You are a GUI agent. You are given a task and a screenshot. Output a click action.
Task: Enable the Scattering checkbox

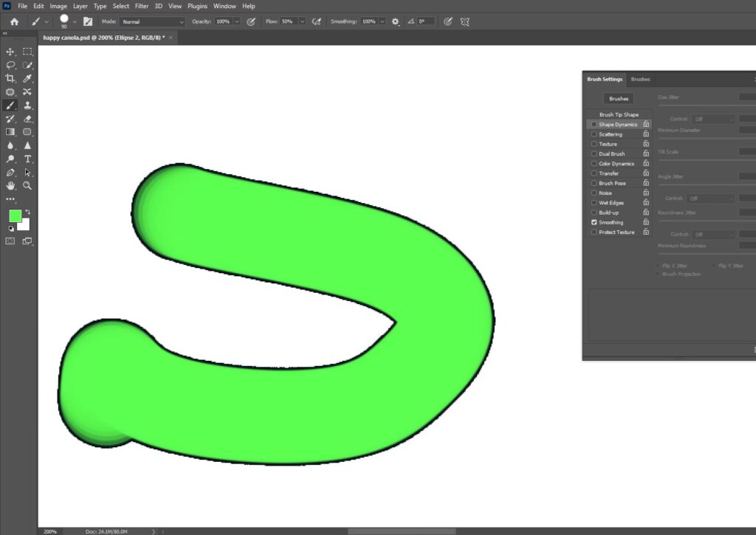[594, 134]
